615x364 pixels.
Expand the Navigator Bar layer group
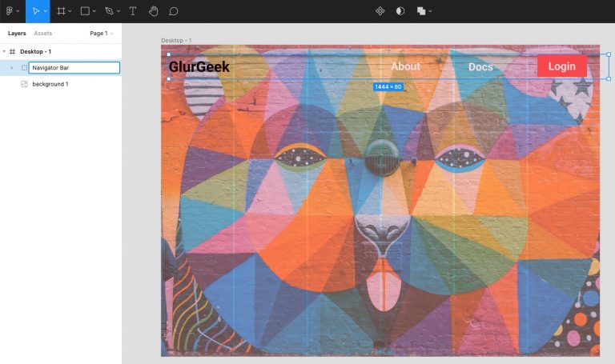[x=12, y=68]
